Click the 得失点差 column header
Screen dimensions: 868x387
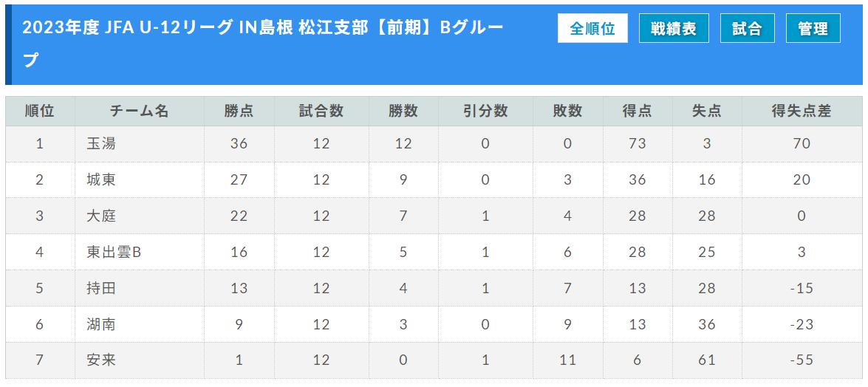click(801, 112)
